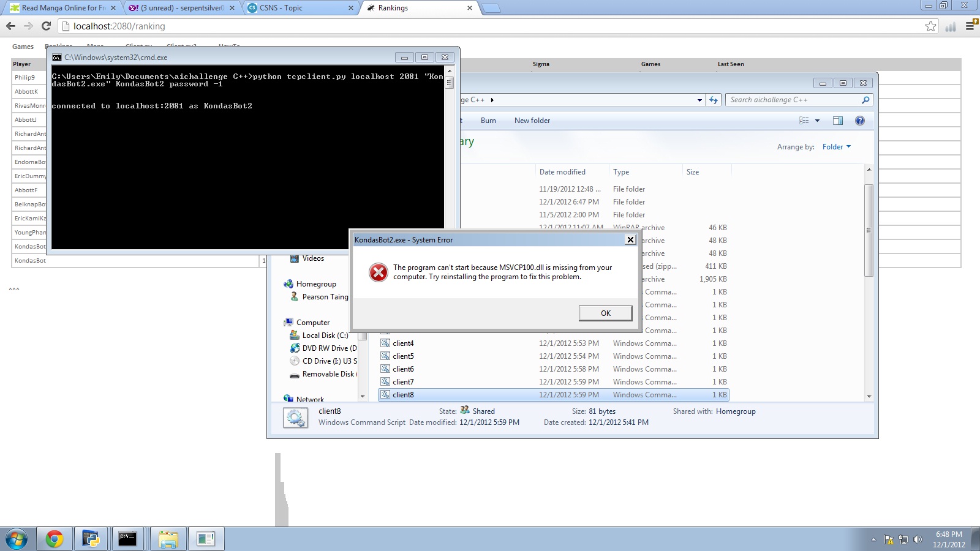The height and width of the screenshot is (551, 980).
Task: Click the browser back arrow
Action: [x=10, y=26]
